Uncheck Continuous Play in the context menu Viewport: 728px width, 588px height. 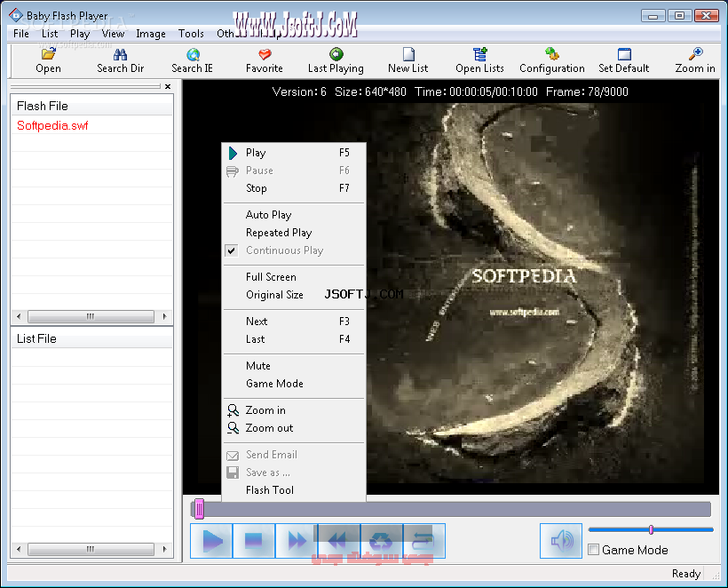[x=294, y=250]
